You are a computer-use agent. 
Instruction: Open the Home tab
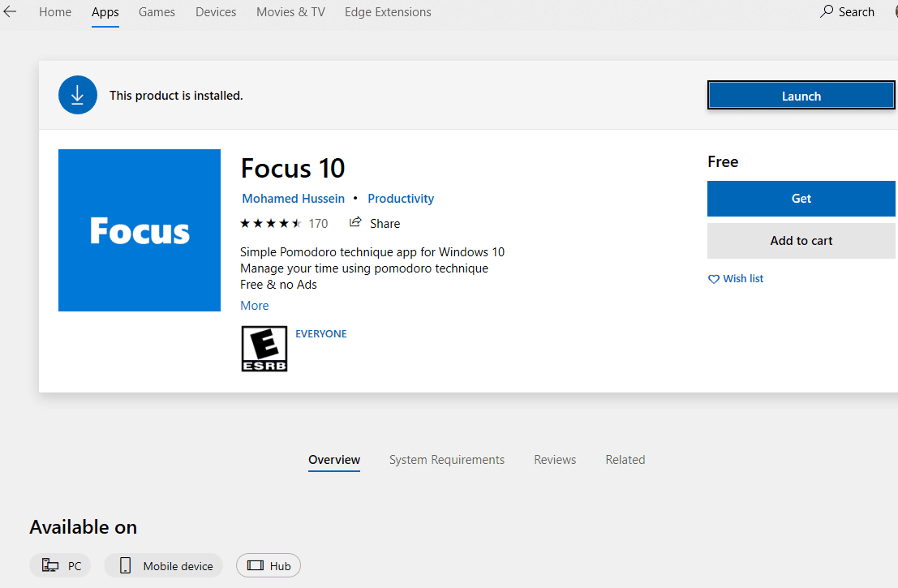55,12
